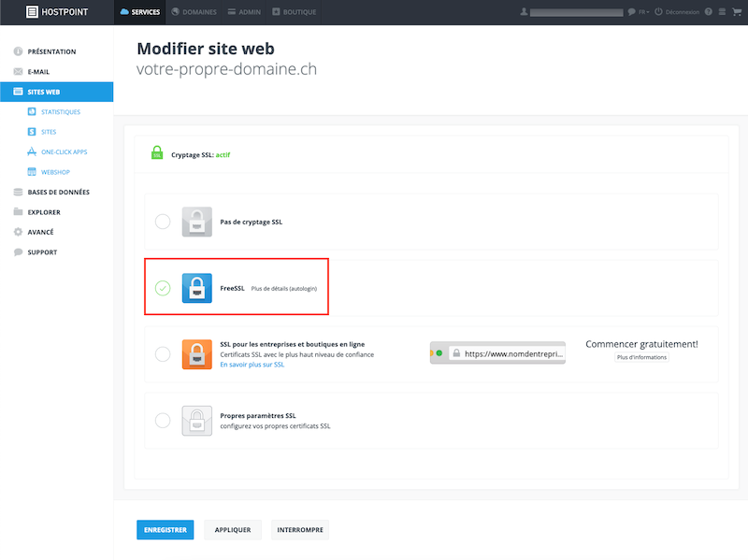
Task: Open the user account profile icon
Action: (524, 12)
